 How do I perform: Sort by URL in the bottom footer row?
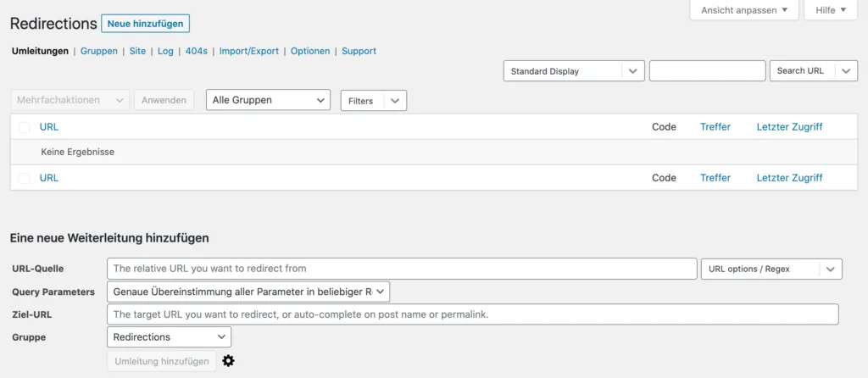coord(48,178)
